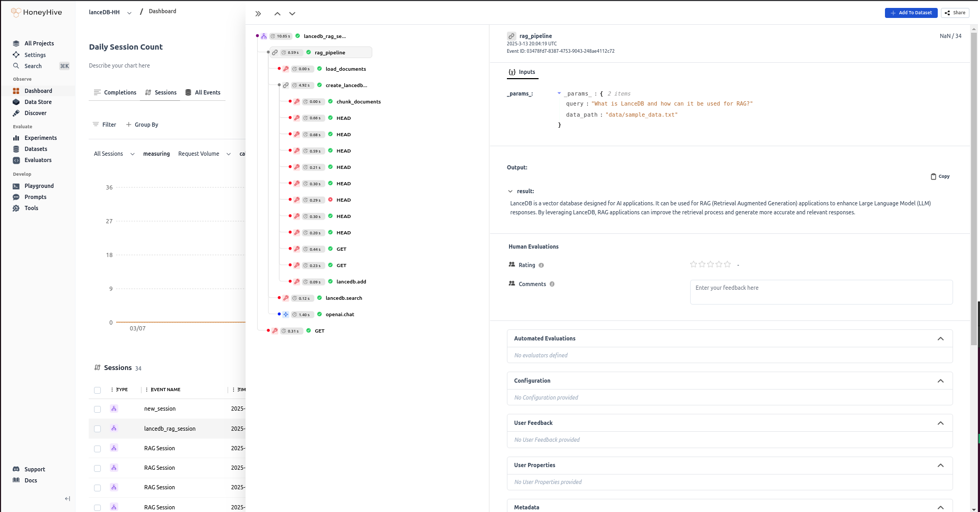This screenshot has width=980, height=512.
Task: Click the Group By button
Action: (142, 125)
